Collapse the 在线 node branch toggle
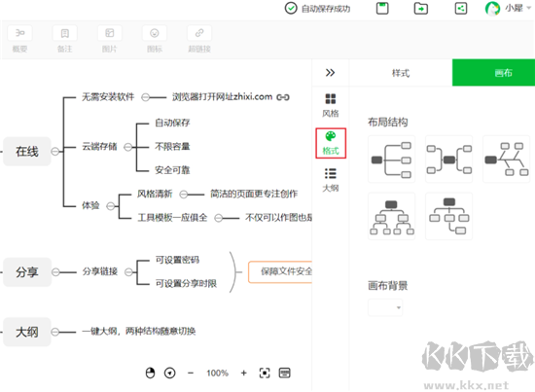The width and height of the screenshot is (535, 392). [54, 151]
